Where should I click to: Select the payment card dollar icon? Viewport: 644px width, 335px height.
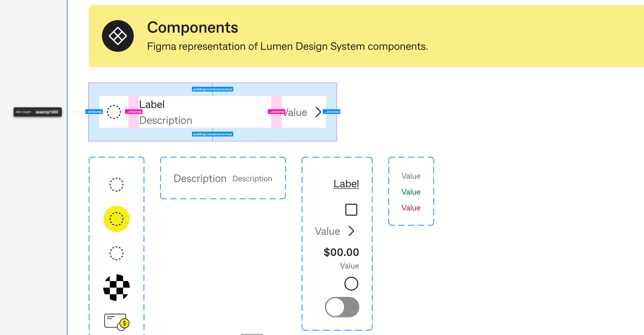pos(117,322)
